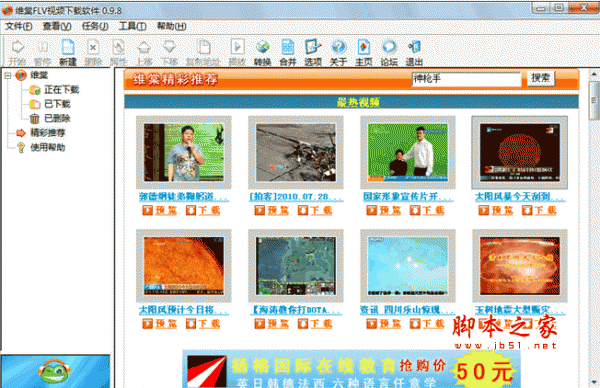Image resolution: width=600 pixels, height=388 pixels.
Task: Click the 上移 (move up) icon
Action: (144, 52)
